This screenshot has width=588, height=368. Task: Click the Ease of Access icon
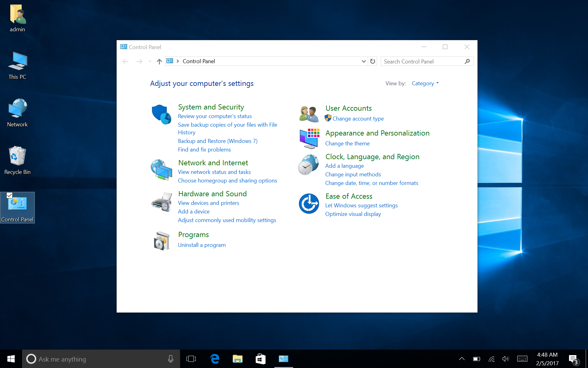point(309,203)
